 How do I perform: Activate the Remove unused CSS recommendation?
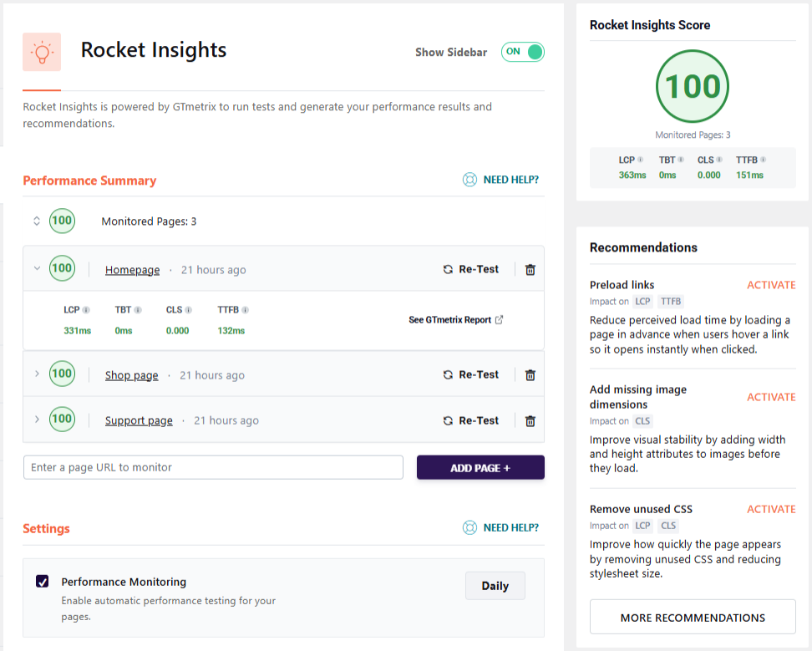coord(771,509)
